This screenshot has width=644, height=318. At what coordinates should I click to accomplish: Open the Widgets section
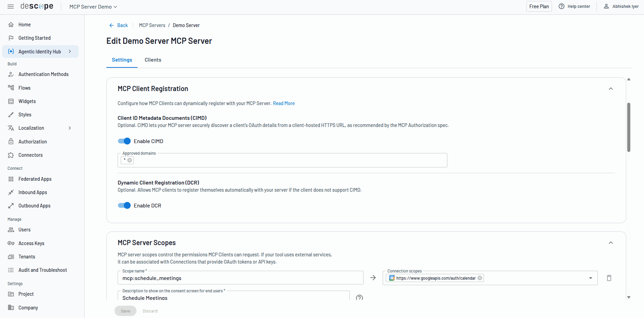click(x=27, y=101)
